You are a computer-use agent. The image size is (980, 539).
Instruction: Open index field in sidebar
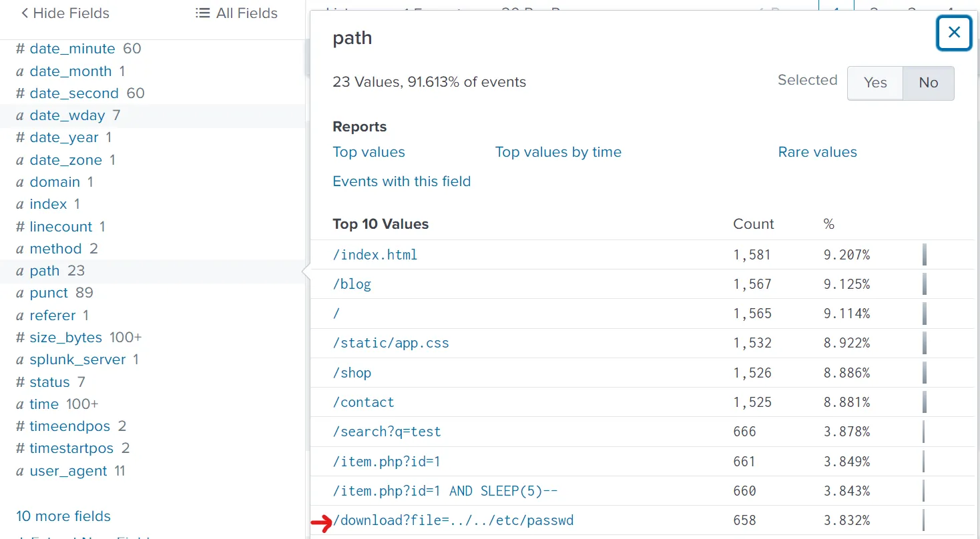[x=48, y=203]
